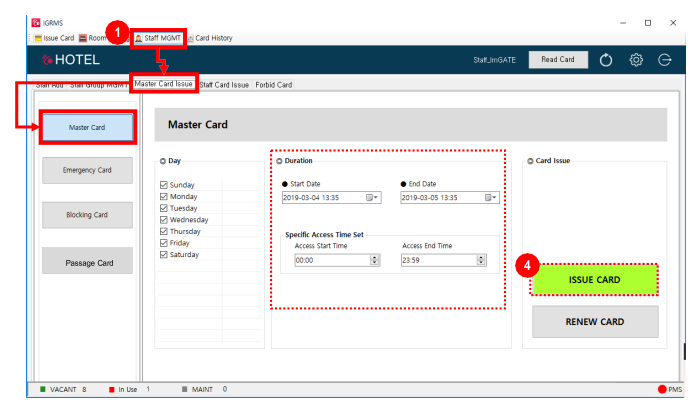
Task: Click the logout arrow icon
Action: pyautogui.click(x=665, y=59)
